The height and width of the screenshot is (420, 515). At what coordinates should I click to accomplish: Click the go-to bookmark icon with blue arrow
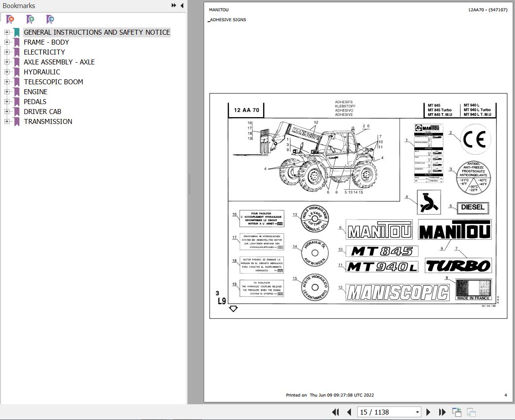50,19
